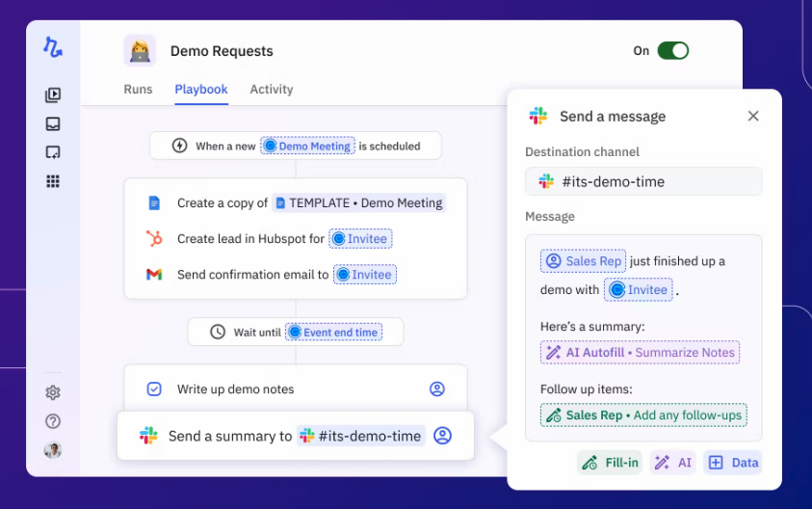Turn off the On toggle switch
This screenshot has height=509, width=812.
tap(672, 51)
